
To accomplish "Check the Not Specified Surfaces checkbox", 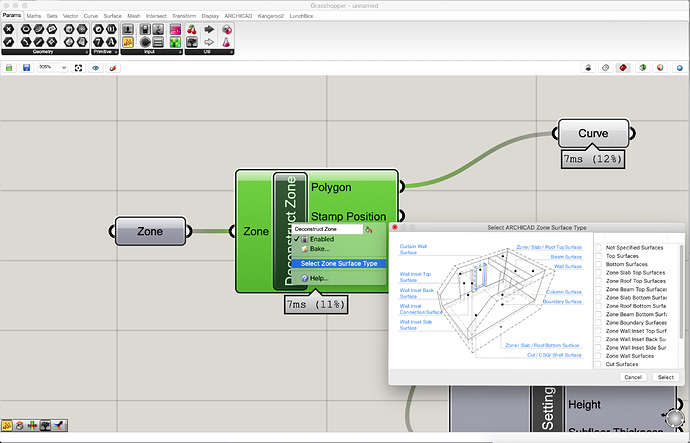I will tap(598, 248).
